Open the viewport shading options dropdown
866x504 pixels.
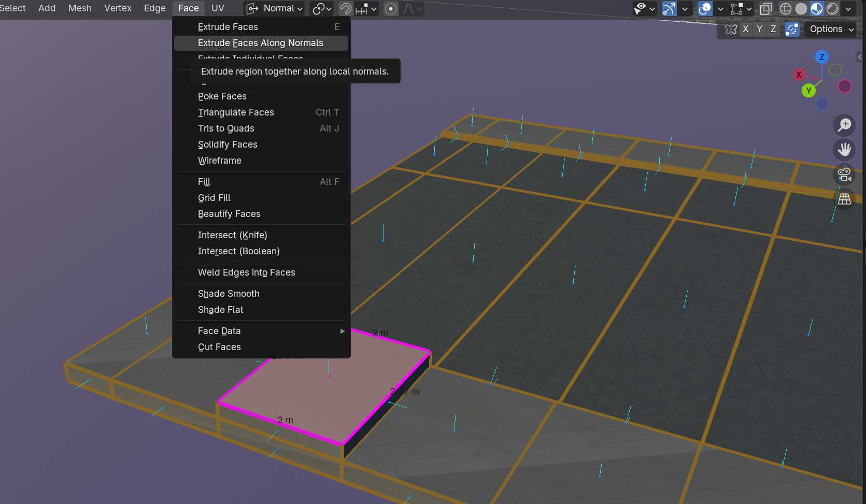(848, 9)
